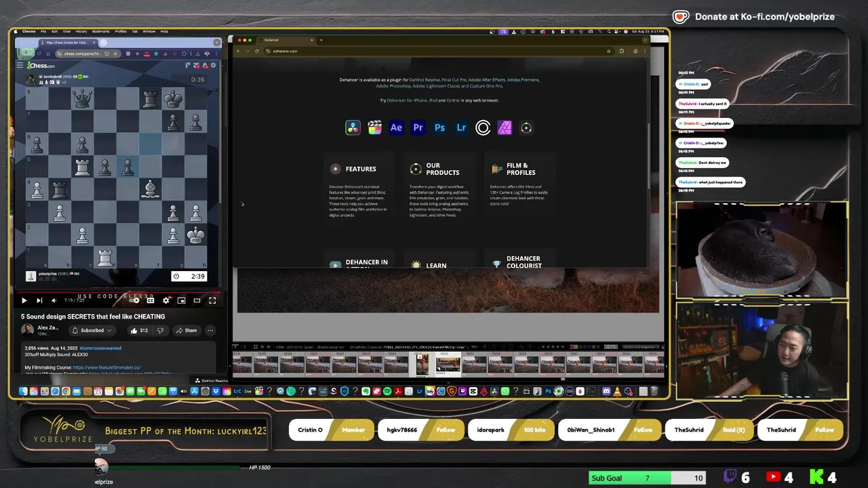Enter YouTube fullscreen mode
This screenshot has width=868, height=488.
[212, 300]
